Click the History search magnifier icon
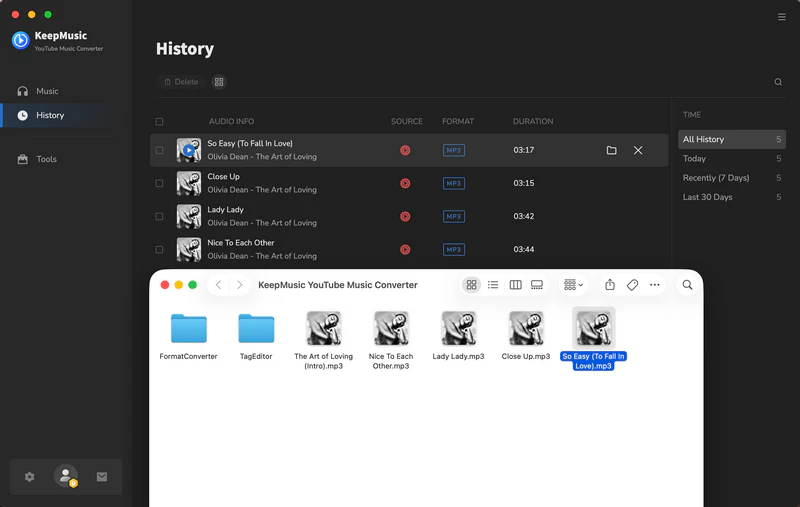 pos(778,82)
